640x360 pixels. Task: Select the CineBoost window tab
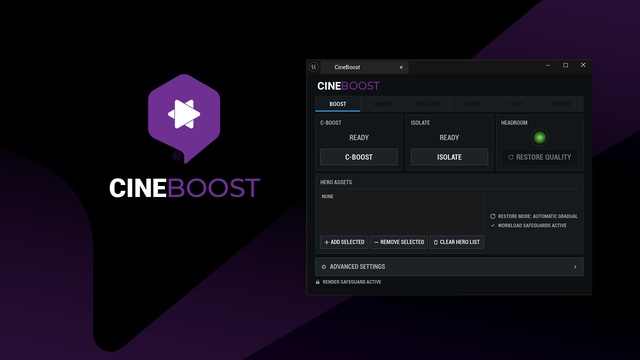click(364, 67)
